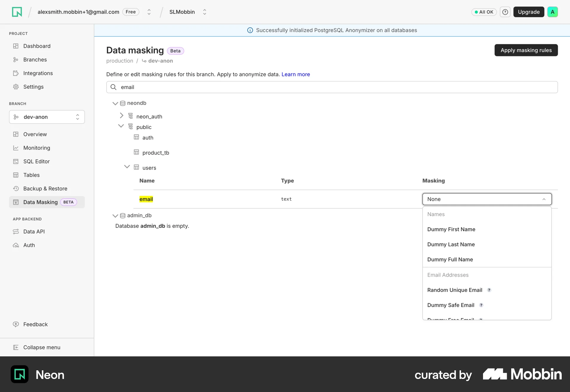Go to Dashboard
The image size is (570, 392).
pyautogui.click(x=47, y=46)
